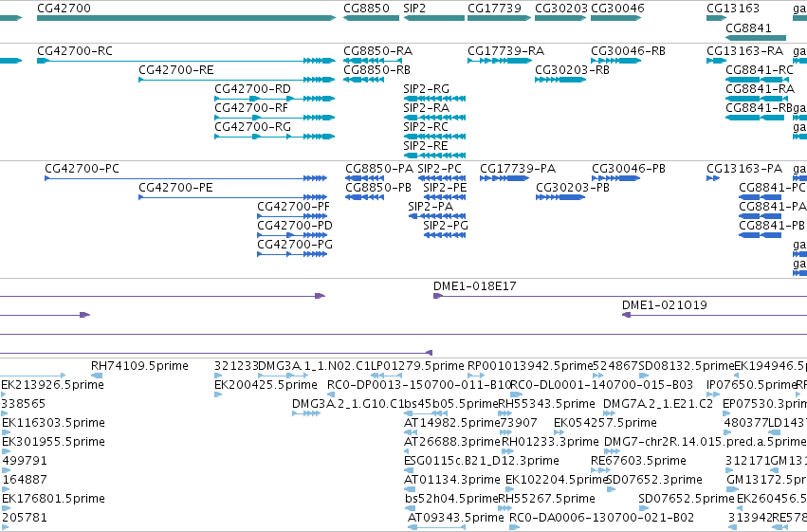Screen dimensions: 807x532
Task: Click EST EK301955.5prime label
Action: pos(53,442)
